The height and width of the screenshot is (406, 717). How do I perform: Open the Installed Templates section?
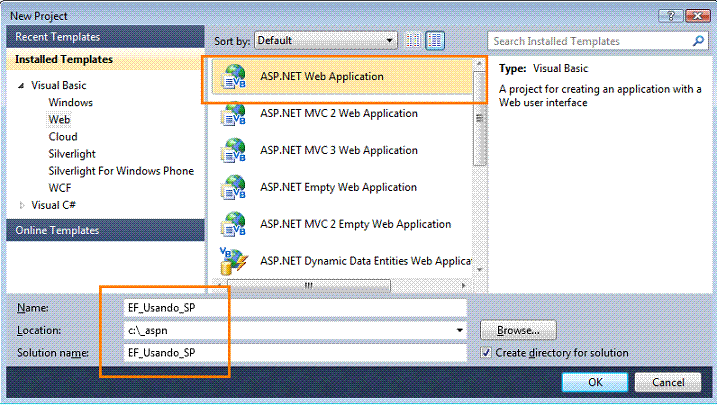(105, 59)
